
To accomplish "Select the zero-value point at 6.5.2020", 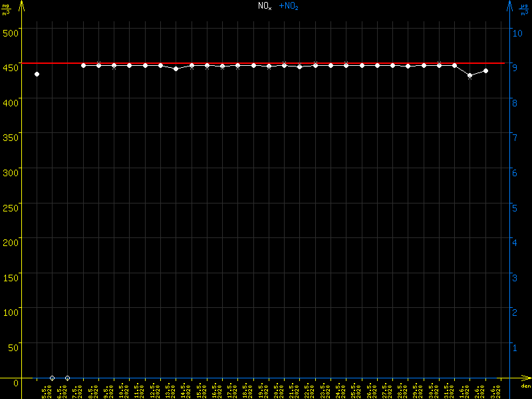I will 52,378.
